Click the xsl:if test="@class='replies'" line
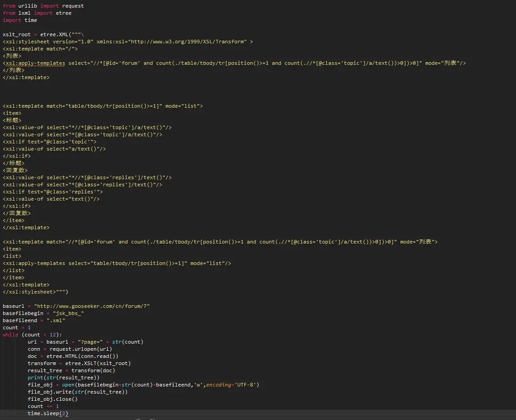 [x=53, y=192]
